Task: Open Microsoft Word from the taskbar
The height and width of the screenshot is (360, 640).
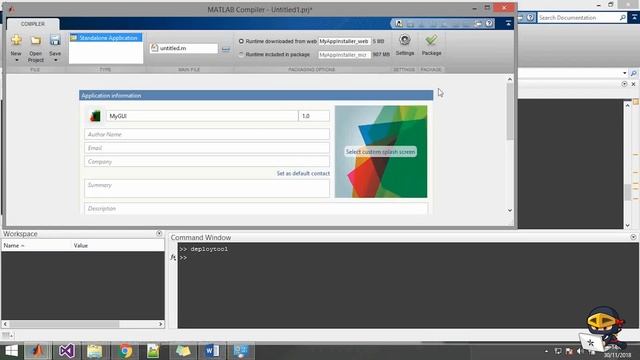Action: point(212,351)
